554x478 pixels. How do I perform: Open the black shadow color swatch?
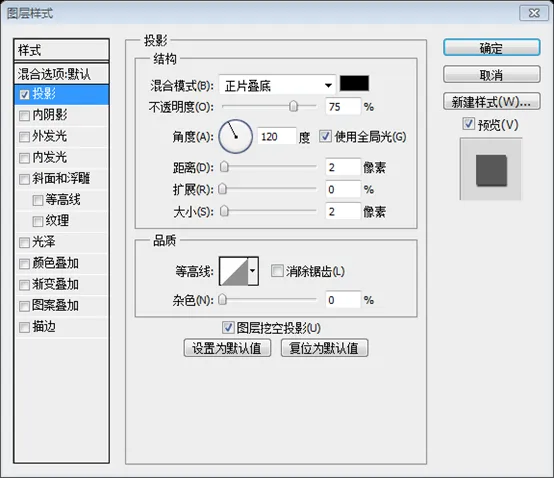click(x=354, y=83)
